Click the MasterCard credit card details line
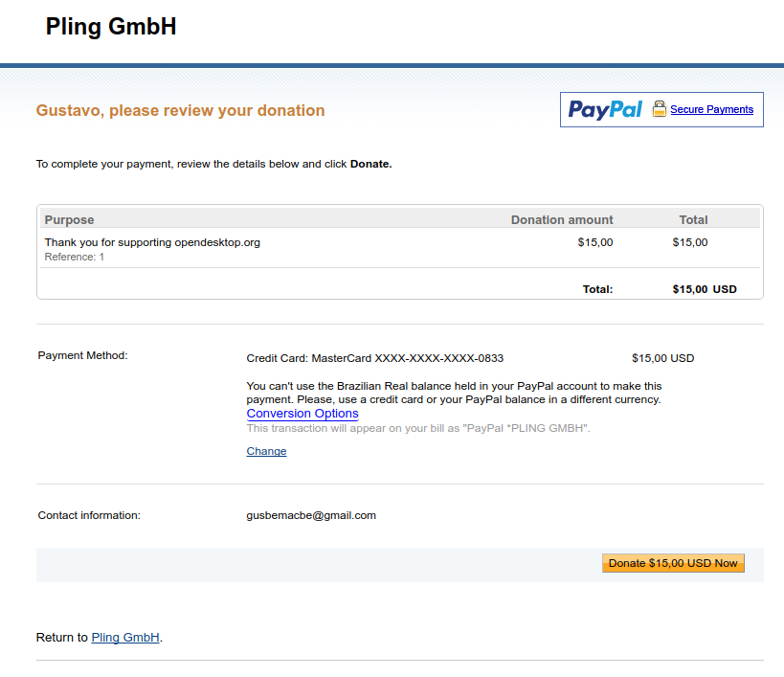Viewport: 784px width, 677px height. (x=375, y=358)
